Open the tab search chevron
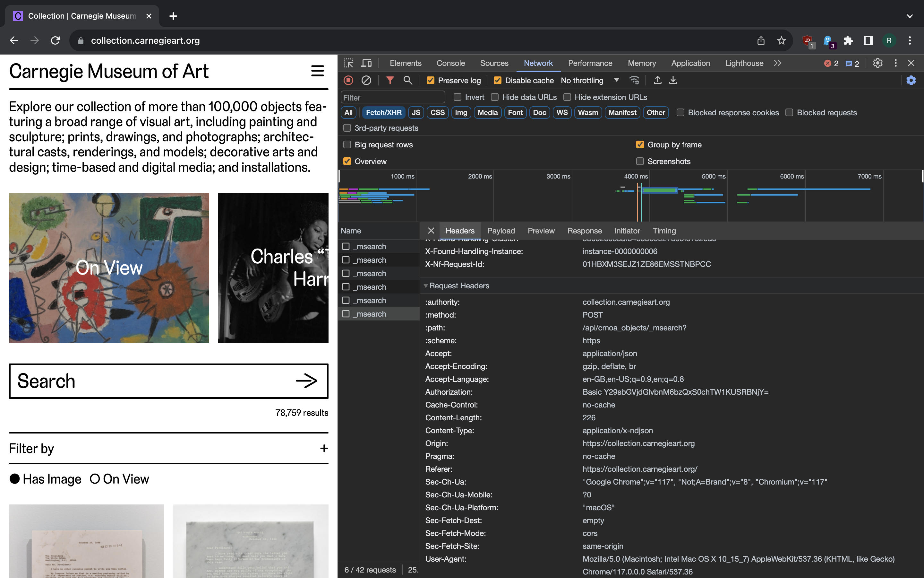Image resolution: width=924 pixels, height=578 pixels. coord(910,16)
